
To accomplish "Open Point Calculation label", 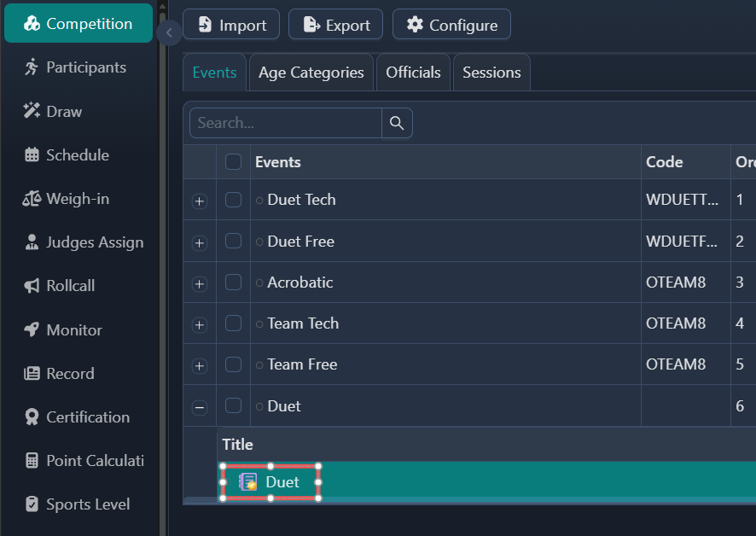I will (x=95, y=461).
